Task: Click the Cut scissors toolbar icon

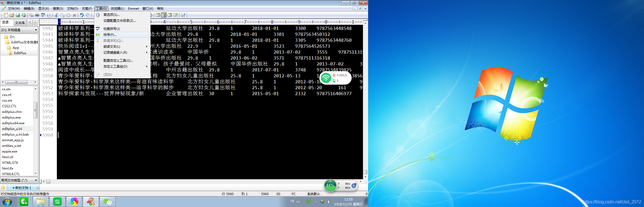Action: [57, 15]
